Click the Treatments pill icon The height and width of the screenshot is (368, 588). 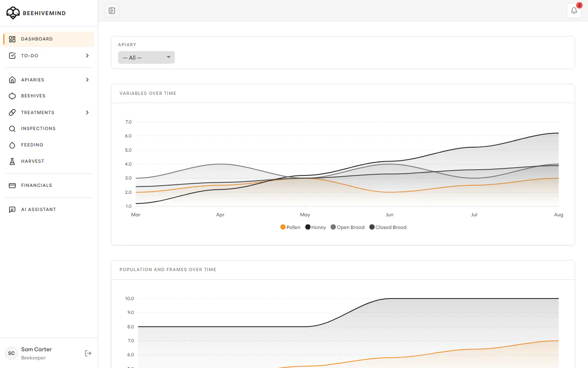12,112
